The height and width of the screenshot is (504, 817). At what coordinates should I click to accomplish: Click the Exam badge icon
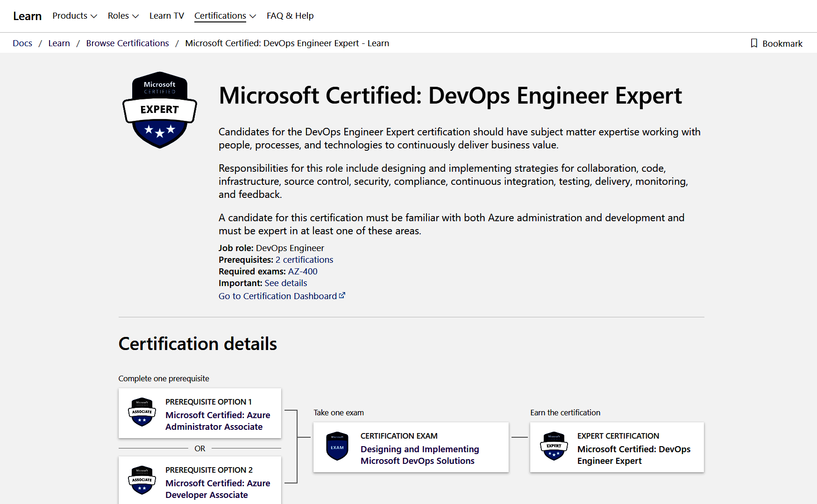pyautogui.click(x=337, y=447)
